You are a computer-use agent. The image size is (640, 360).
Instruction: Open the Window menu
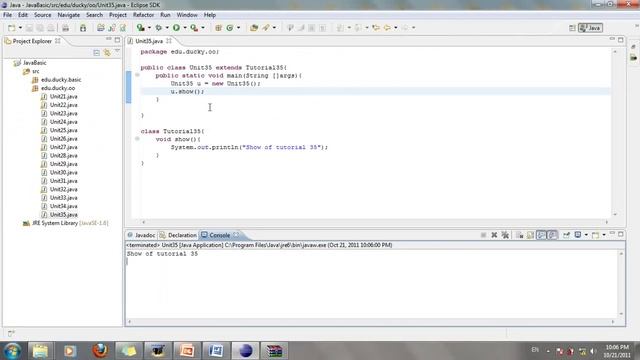click(187, 15)
